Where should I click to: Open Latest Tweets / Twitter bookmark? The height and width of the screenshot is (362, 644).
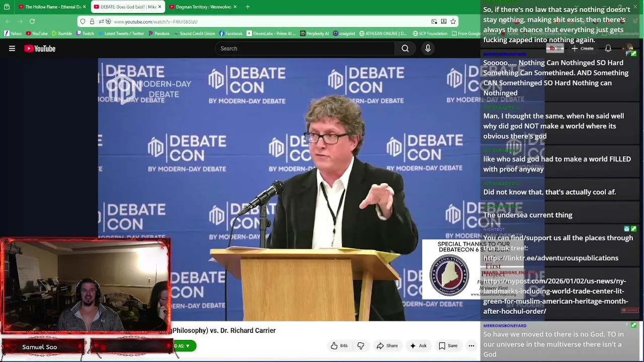(x=121, y=34)
